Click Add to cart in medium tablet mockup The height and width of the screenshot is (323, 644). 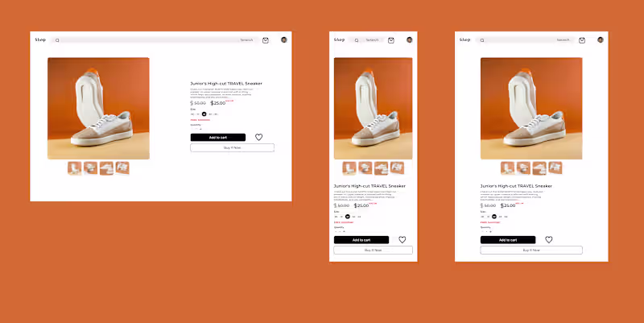click(x=508, y=239)
